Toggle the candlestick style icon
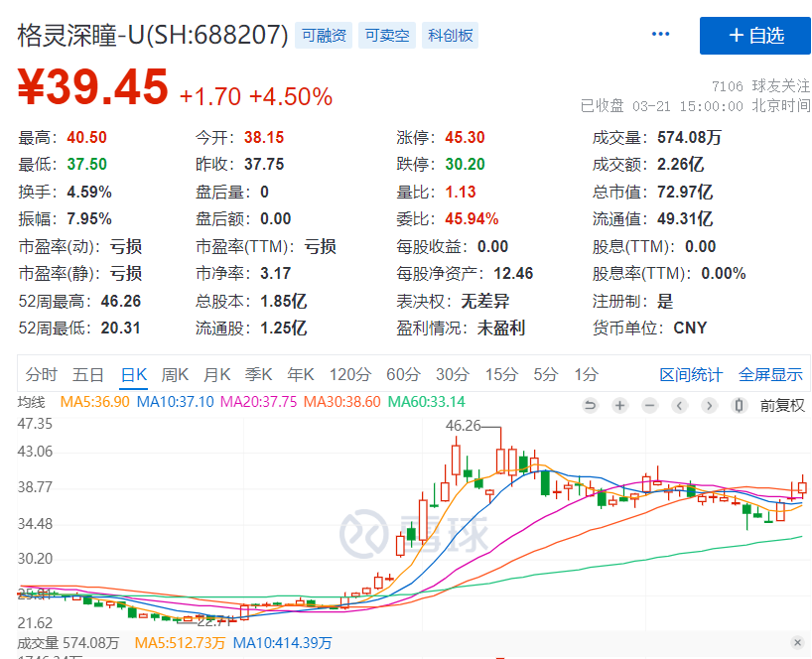812x659 pixels. (739, 405)
